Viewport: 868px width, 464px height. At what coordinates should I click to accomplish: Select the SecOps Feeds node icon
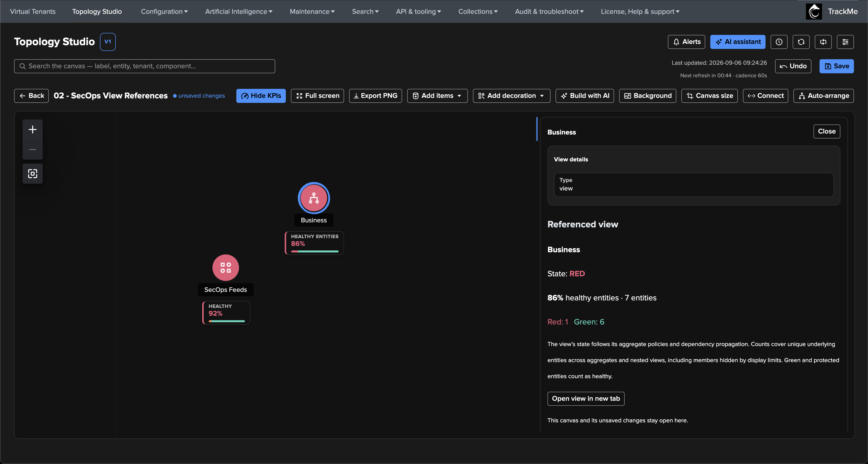(x=226, y=268)
